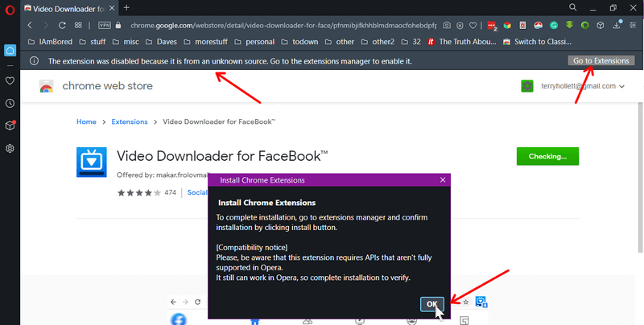Open the round red-white-blue extension icon
Viewport: 644px width, 325px height.
coord(538,26)
